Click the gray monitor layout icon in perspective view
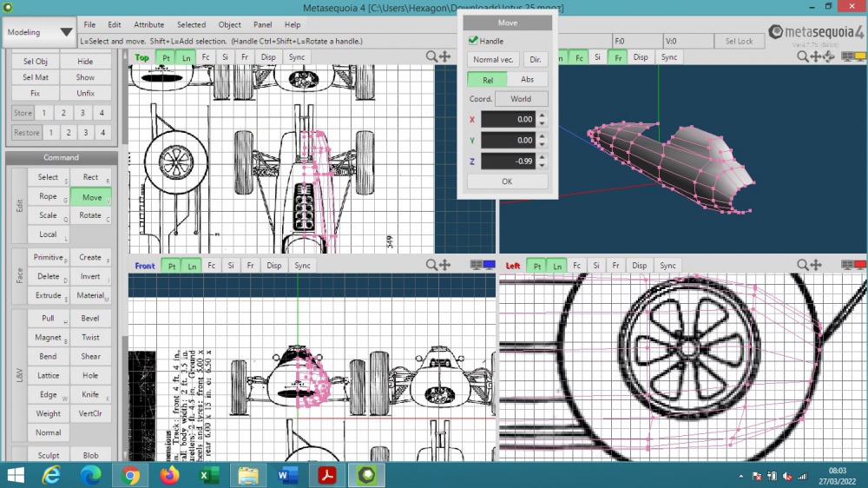 click(x=847, y=56)
